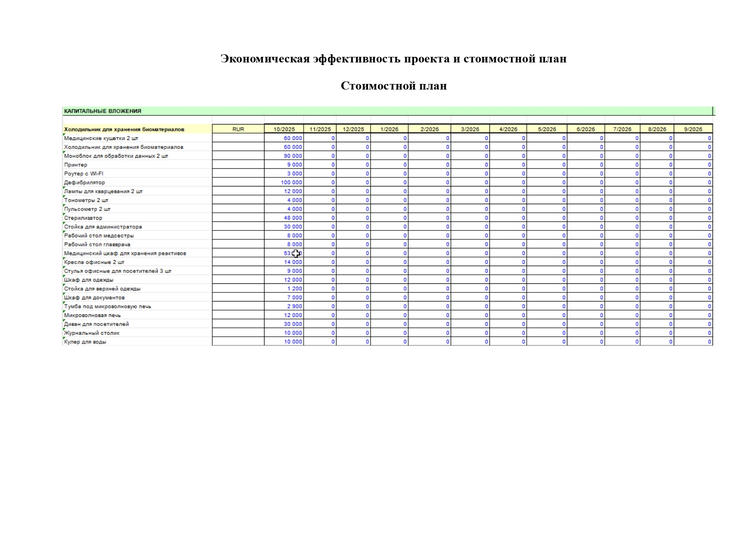Image resolution: width=756 pixels, height=534 pixels.
Task: Select the RUR column header cell
Action: pos(238,129)
